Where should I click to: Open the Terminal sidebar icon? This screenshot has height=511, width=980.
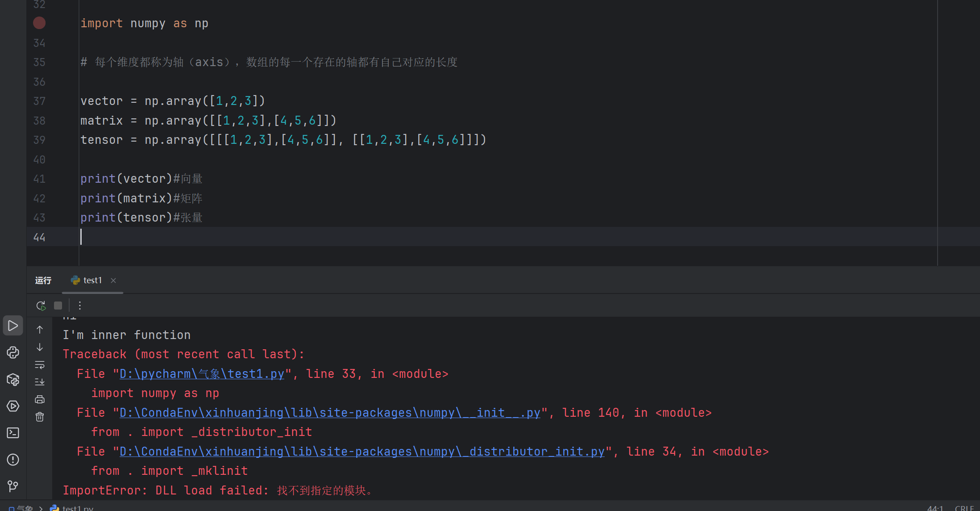(x=13, y=433)
